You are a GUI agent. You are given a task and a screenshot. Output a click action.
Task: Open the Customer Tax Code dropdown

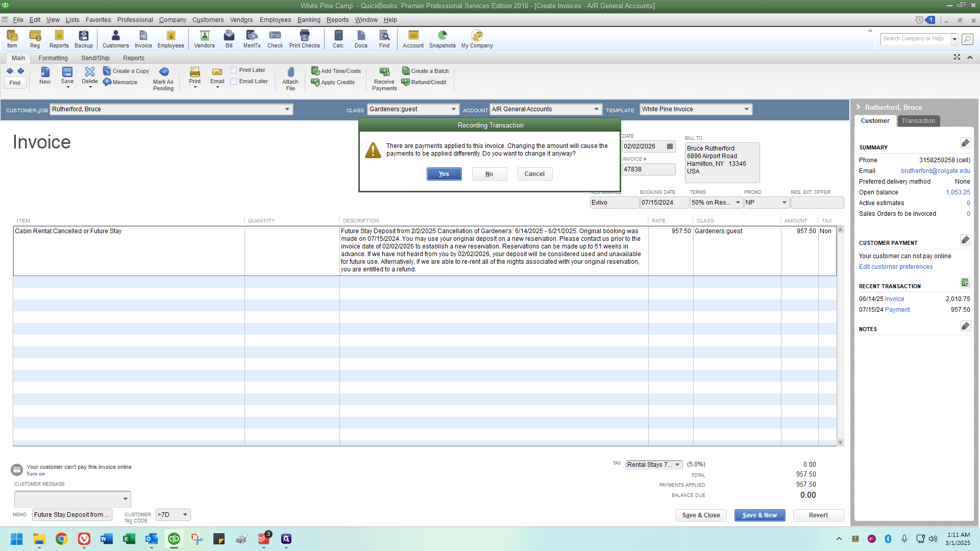[185, 515]
